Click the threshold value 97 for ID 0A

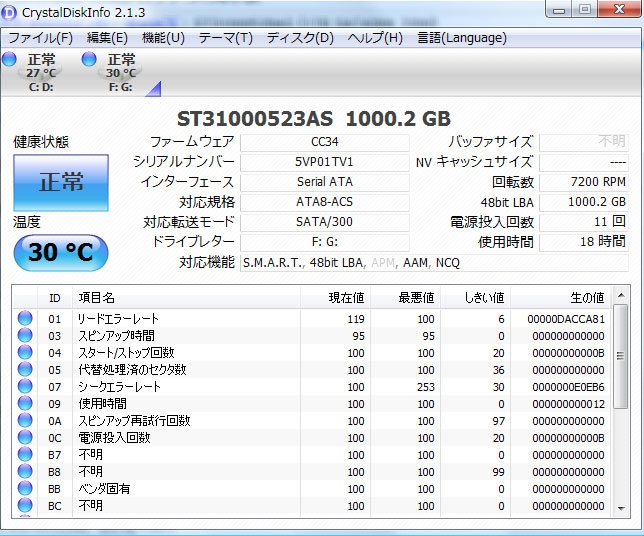pos(499,421)
